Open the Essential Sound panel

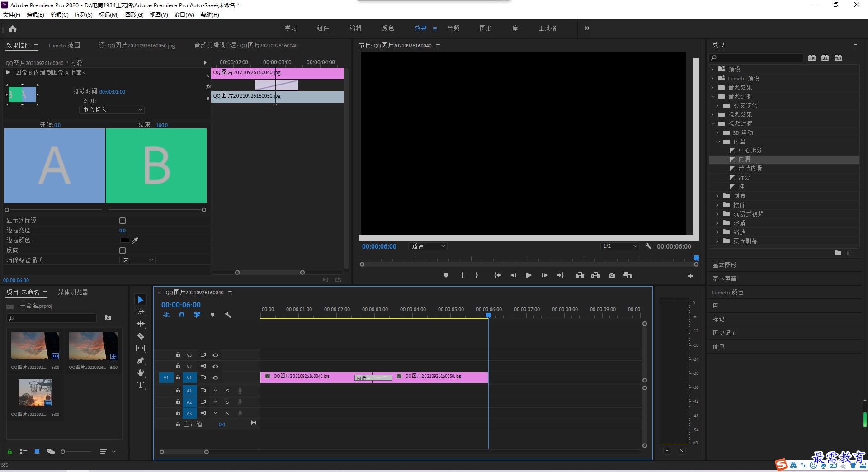724,278
